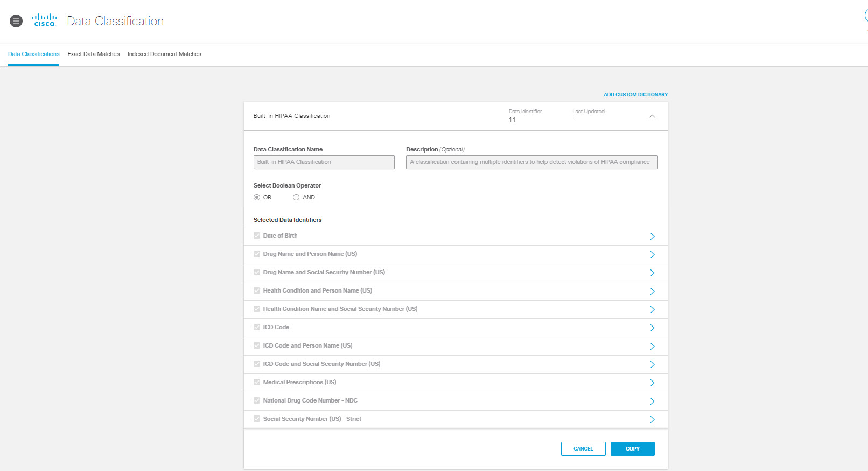Click the Description text field
Viewport: 868px width, 471px height.
click(x=532, y=162)
